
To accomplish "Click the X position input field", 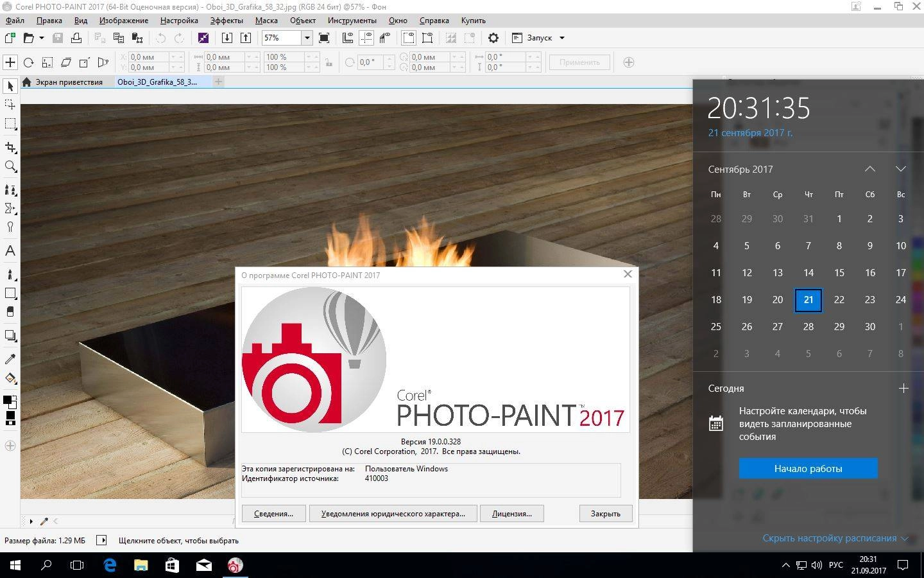I will point(149,57).
